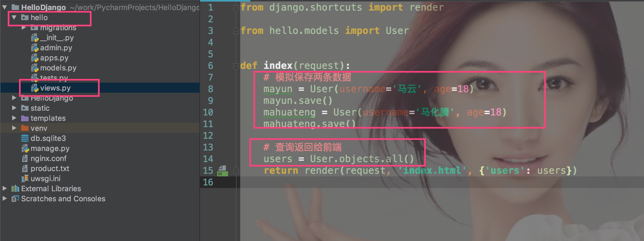Click the HTML gutter icon on line 15

click(x=222, y=171)
